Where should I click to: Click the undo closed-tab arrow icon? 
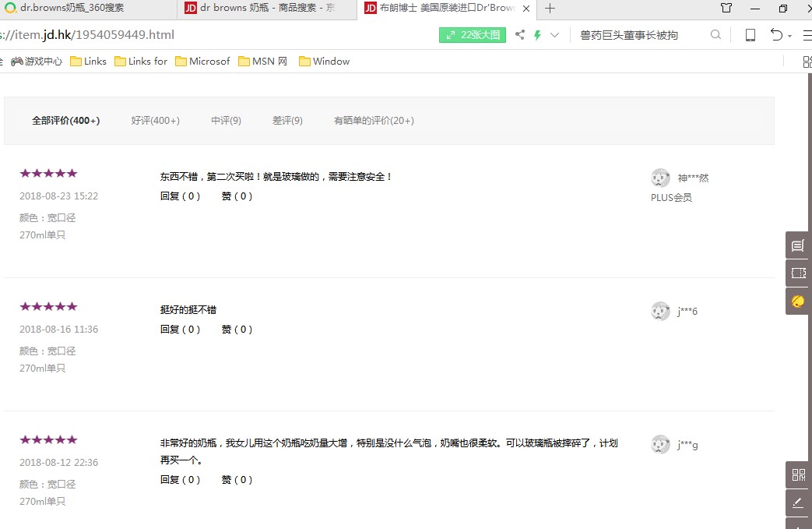tap(775, 35)
